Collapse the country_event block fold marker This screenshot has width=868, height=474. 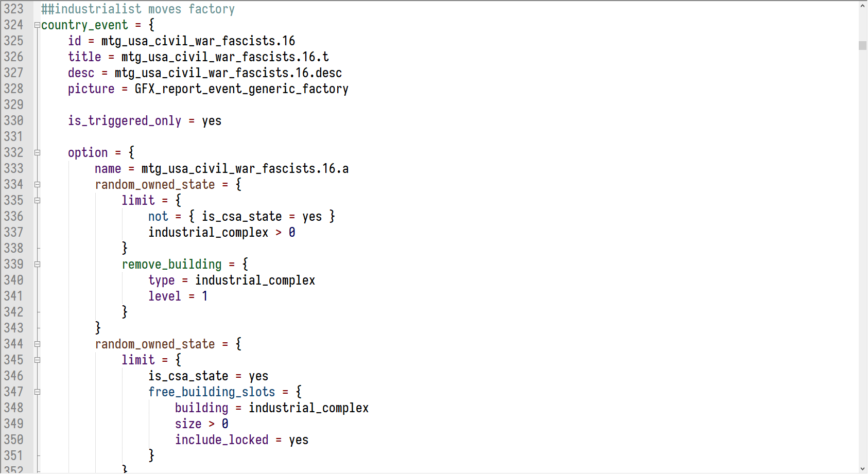point(37,25)
